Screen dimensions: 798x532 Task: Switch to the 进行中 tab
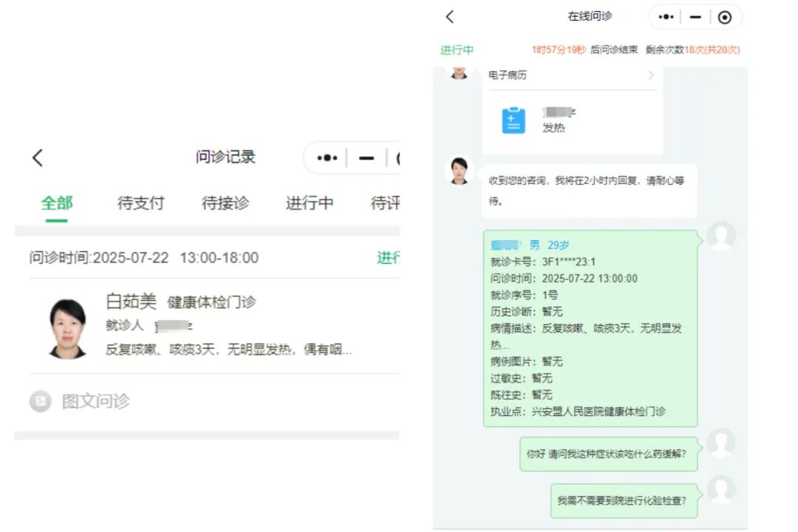310,203
